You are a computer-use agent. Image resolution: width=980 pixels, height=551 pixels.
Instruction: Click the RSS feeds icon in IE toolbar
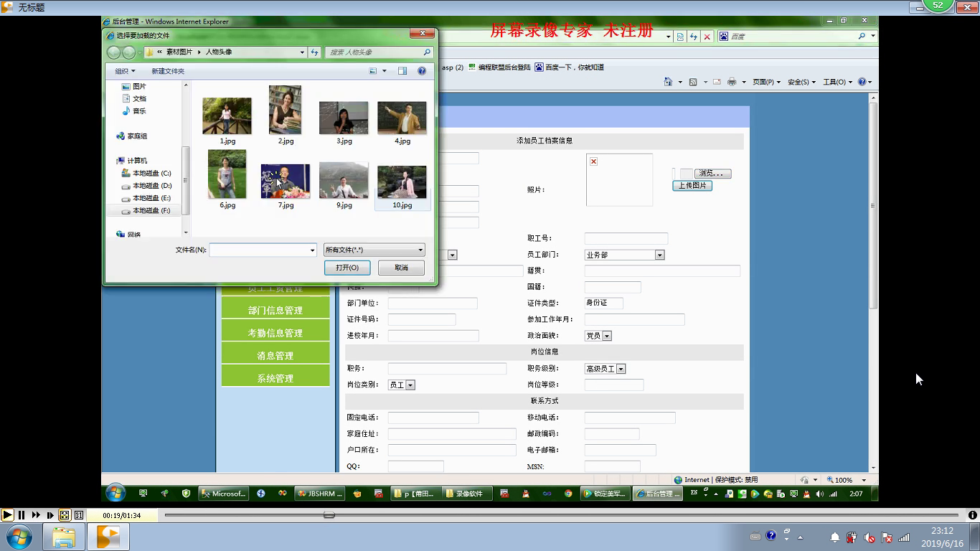693,82
